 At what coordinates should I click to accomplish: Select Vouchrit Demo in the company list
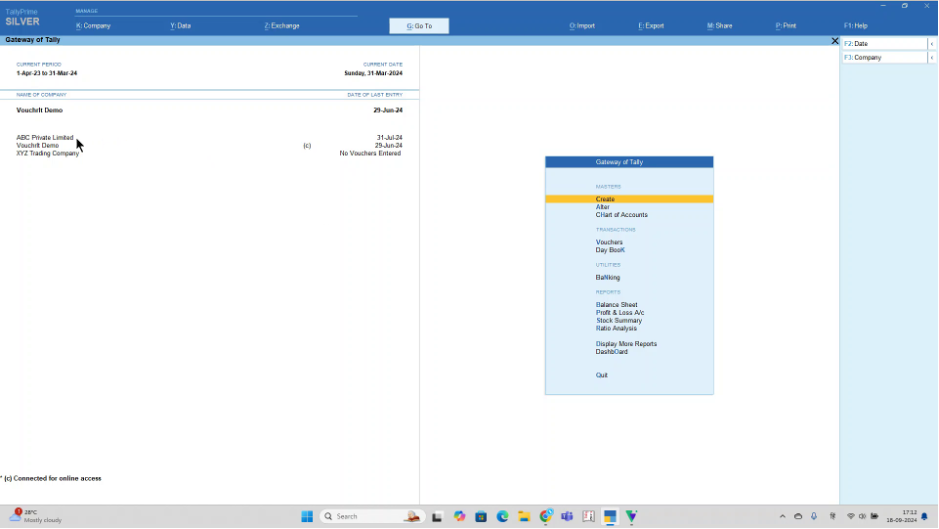point(38,146)
